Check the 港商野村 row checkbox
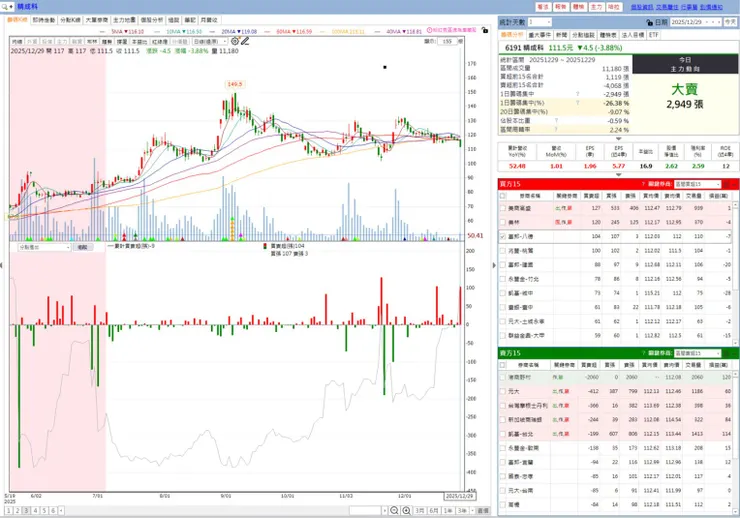 503,377
